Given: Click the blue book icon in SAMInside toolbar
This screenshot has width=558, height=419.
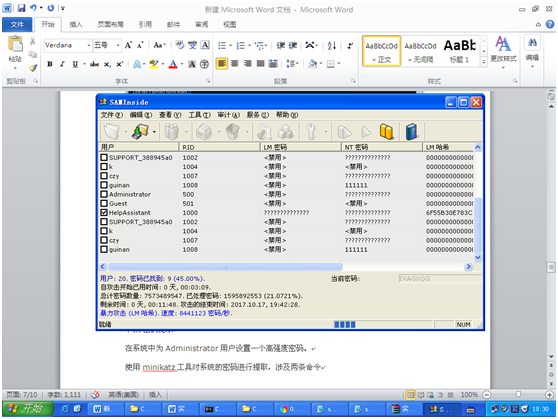Looking at the screenshot, I should (x=411, y=131).
